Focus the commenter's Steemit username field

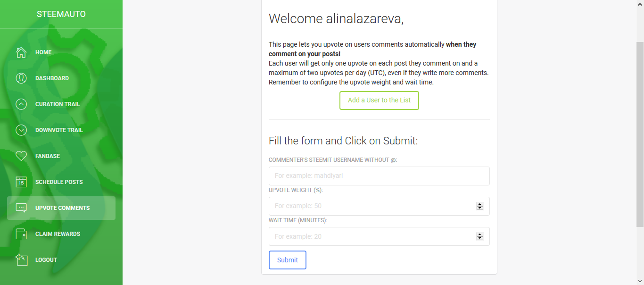[379, 176]
